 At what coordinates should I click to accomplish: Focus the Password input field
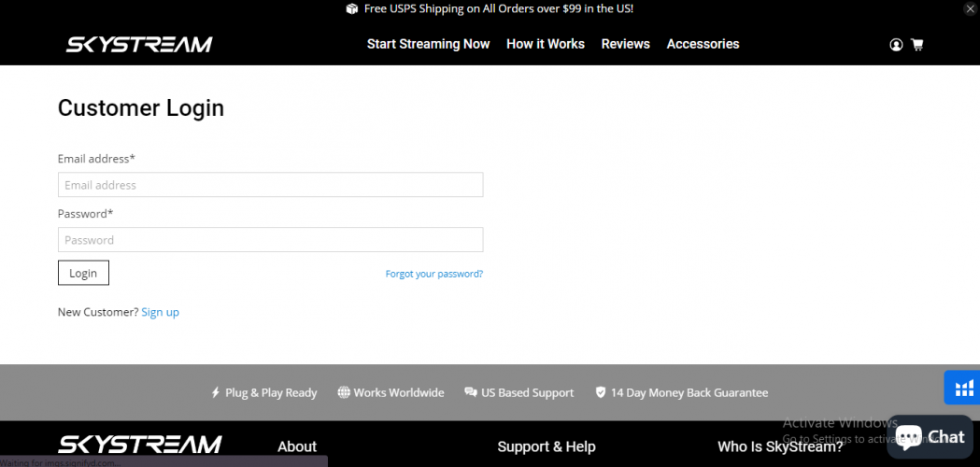(x=271, y=240)
